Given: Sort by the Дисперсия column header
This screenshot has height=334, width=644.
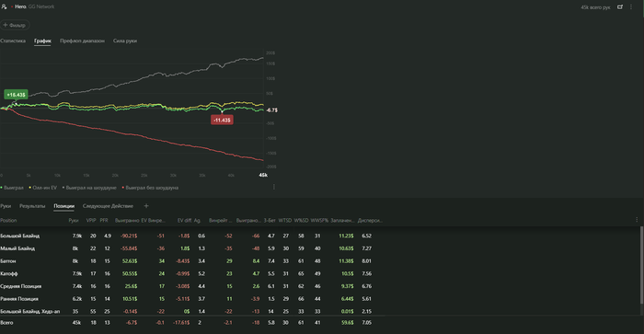Looking at the screenshot, I should [x=370, y=221].
